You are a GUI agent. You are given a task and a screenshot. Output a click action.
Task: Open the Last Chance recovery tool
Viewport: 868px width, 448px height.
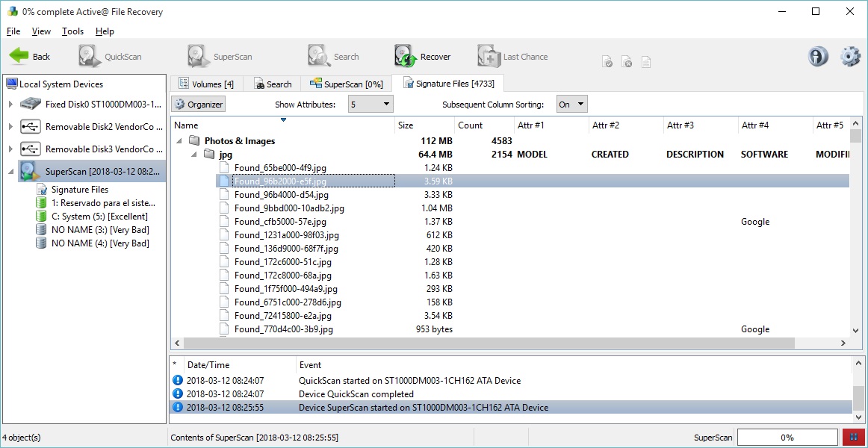512,57
